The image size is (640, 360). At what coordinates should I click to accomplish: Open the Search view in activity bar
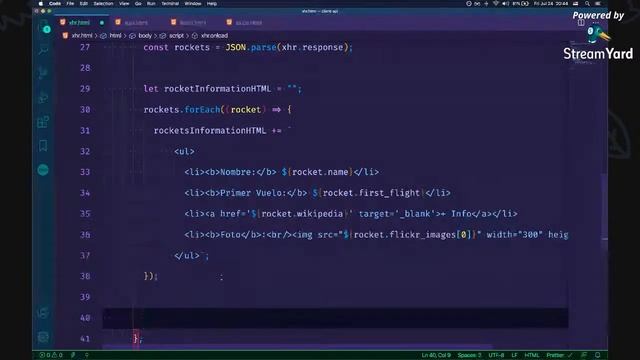pos(43,50)
